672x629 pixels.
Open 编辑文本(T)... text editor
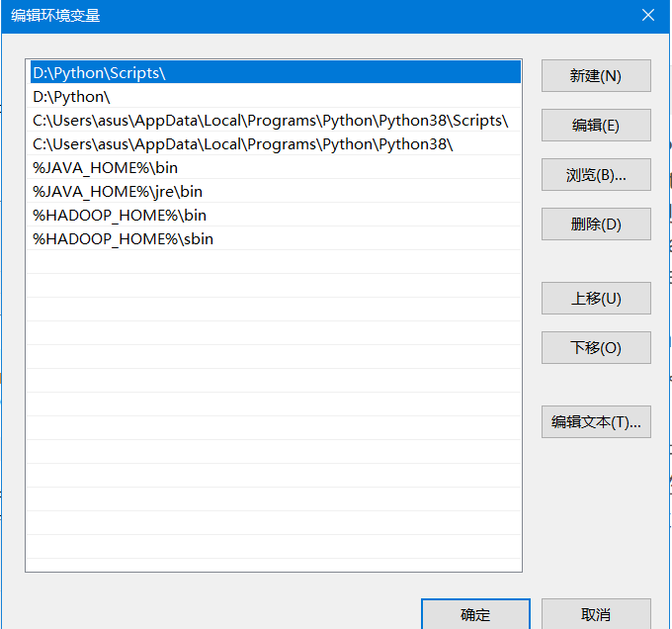[596, 422]
